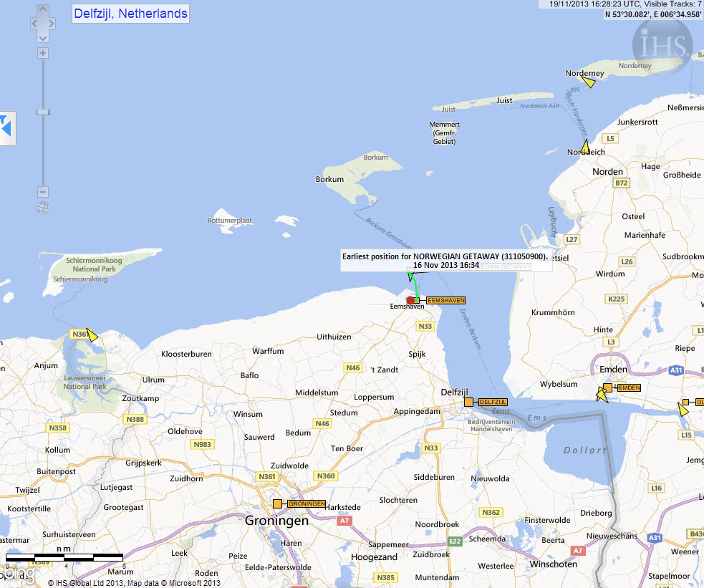Click the Norwegian Getaway earliest position tooltip
The height and width of the screenshot is (588, 704).
pyautogui.click(x=444, y=260)
